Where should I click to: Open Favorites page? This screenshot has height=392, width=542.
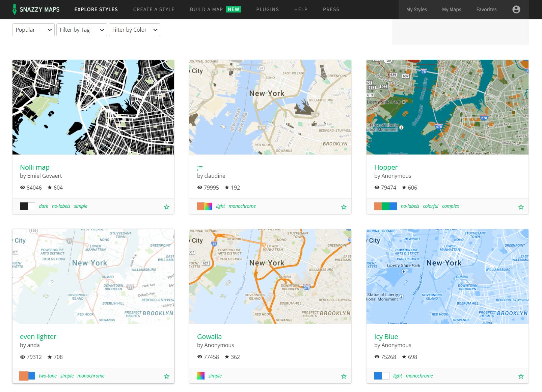pyautogui.click(x=486, y=9)
